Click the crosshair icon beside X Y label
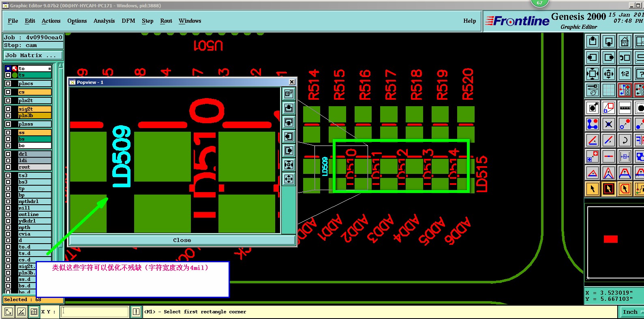This screenshot has width=644, height=319. 34,312
